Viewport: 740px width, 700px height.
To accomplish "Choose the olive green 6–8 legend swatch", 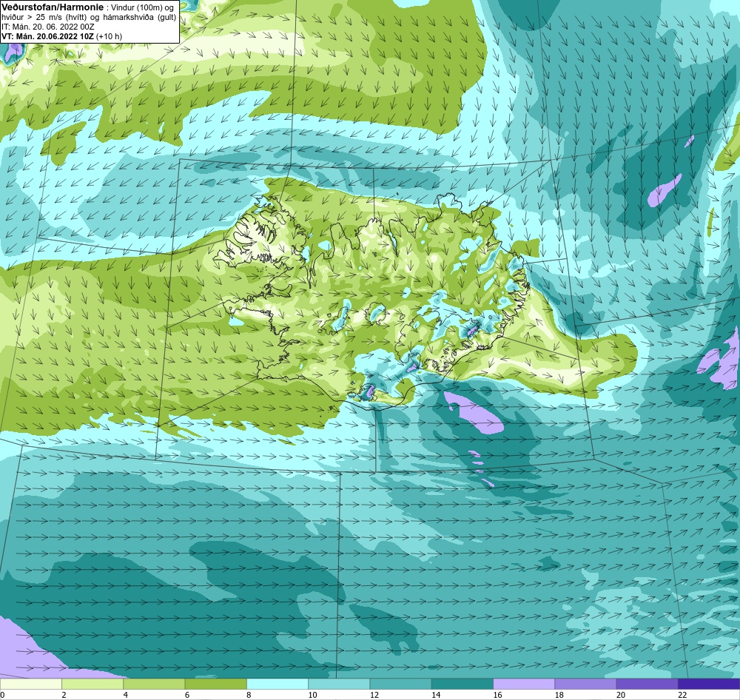I will [x=215, y=684].
